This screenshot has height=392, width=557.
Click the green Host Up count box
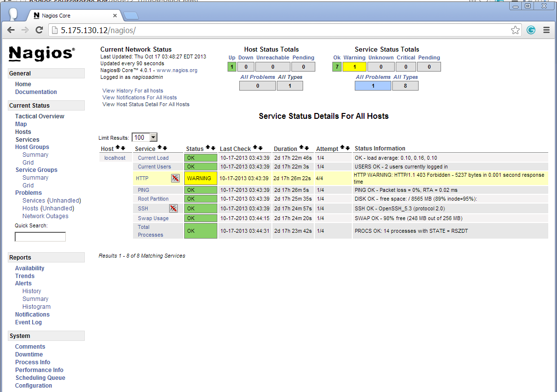coord(232,67)
